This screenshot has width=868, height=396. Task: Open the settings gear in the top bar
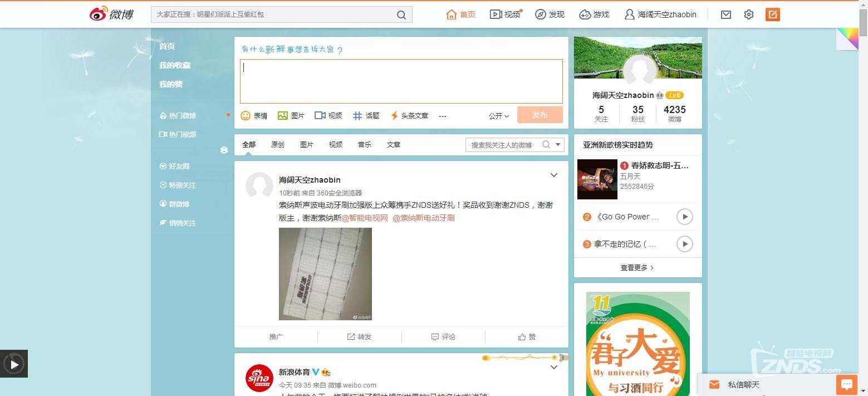click(749, 14)
